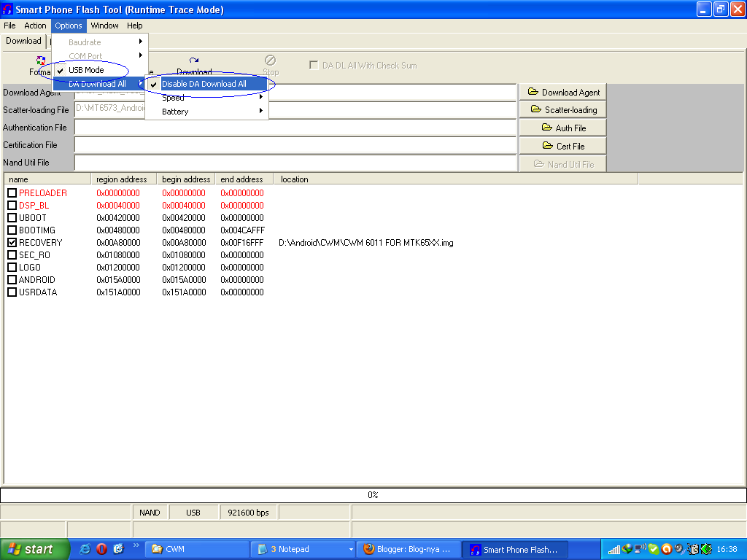This screenshot has width=747, height=560.
Task: Open the Blogger Firefox taskbar item
Action: (409, 549)
